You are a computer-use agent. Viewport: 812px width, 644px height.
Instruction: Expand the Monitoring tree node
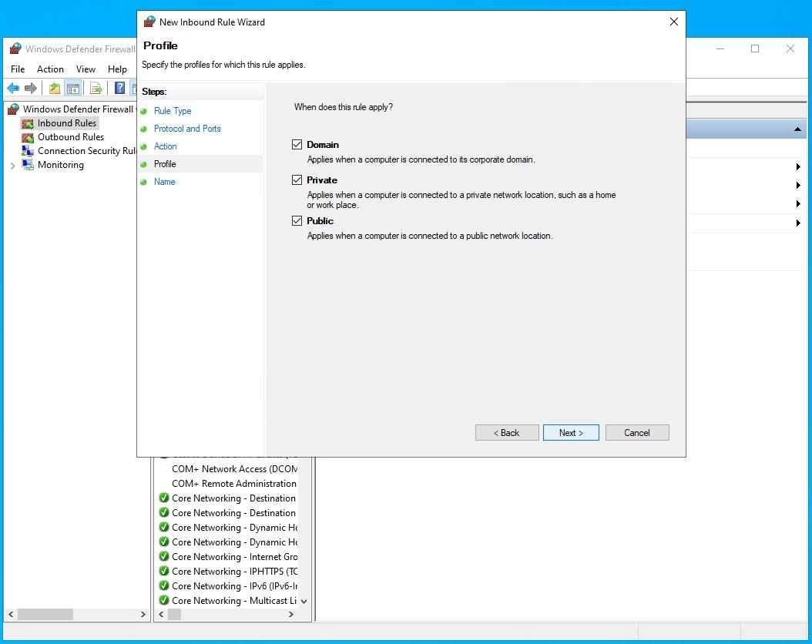point(12,166)
